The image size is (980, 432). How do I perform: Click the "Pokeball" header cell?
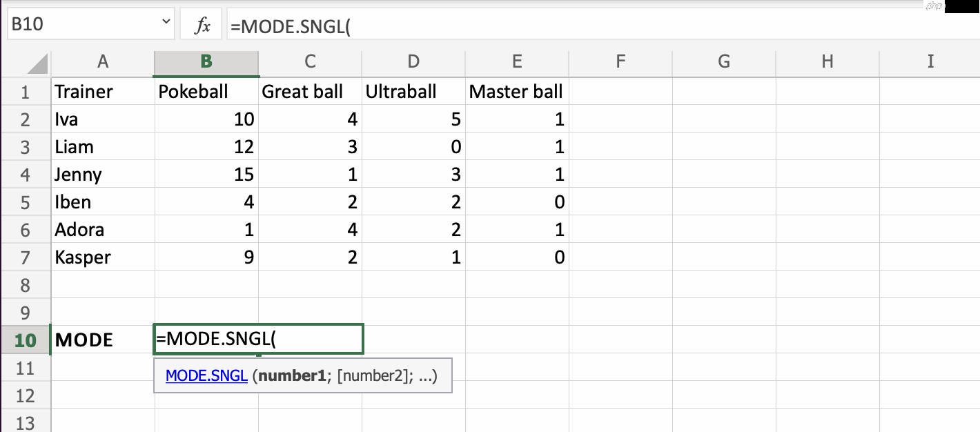pos(206,91)
